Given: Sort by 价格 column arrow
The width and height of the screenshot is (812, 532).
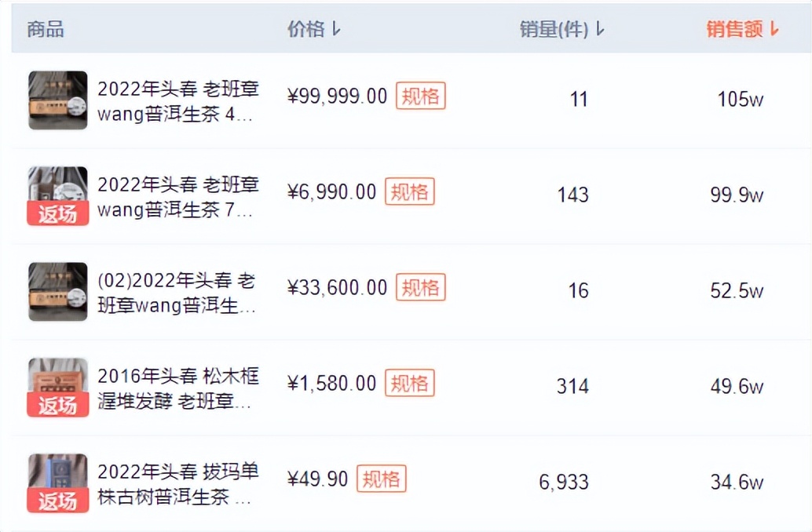Looking at the screenshot, I should pyautogui.click(x=337, y=30).
